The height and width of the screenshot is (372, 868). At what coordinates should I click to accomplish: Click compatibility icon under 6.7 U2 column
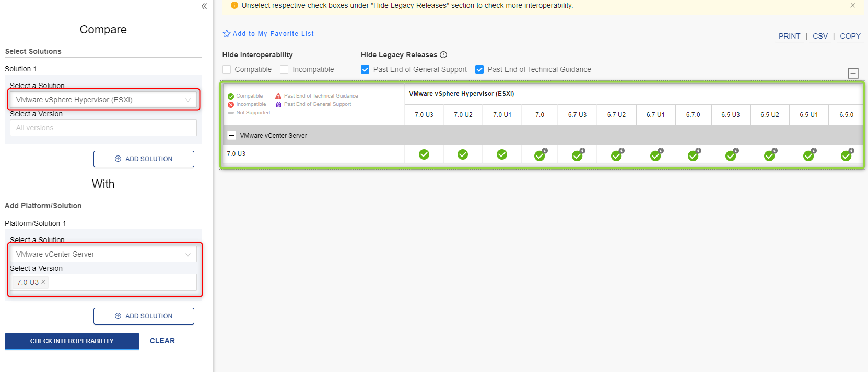(x=617, y=155)
